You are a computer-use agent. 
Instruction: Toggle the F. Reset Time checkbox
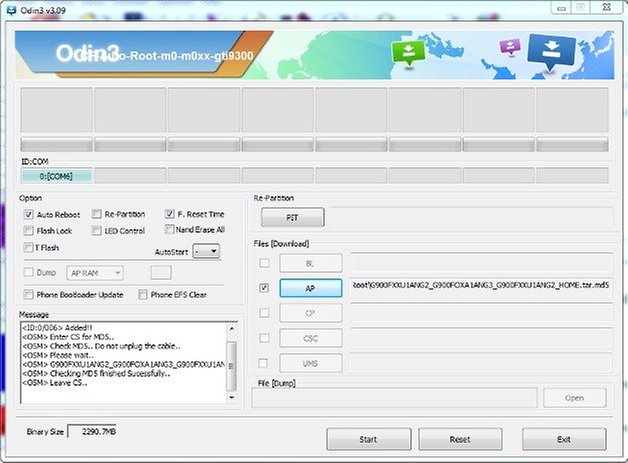tap(169, 214)
